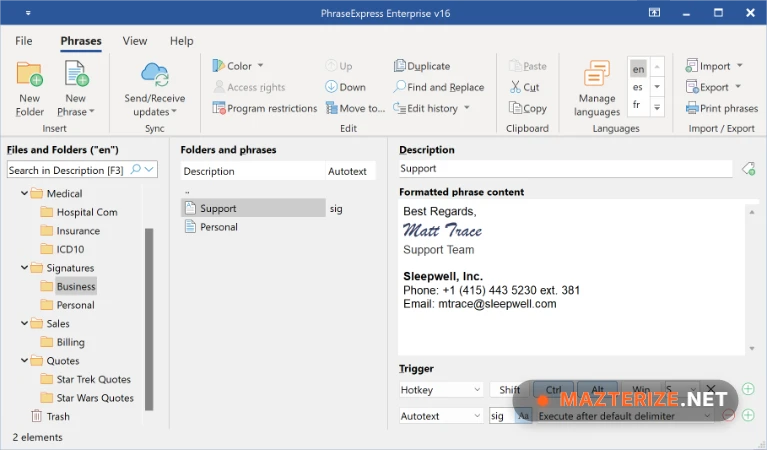The image size is (767, 450).
Task: Click the green plus on the Autotext row
Action: coord(748,415)
